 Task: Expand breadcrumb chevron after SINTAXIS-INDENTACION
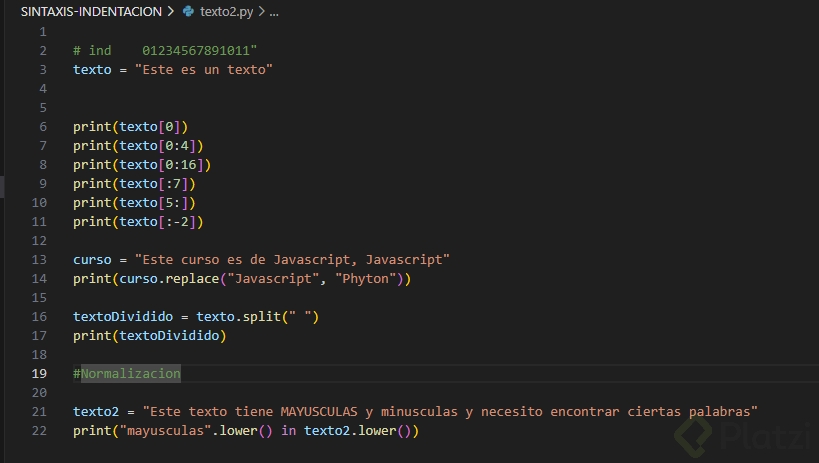(x=171, y=11)
